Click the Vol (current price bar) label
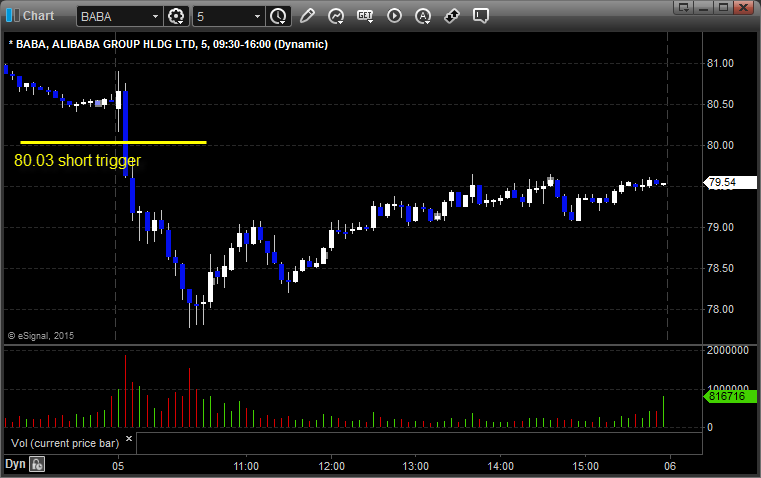The image size is (761, 478). click(62, 441)
